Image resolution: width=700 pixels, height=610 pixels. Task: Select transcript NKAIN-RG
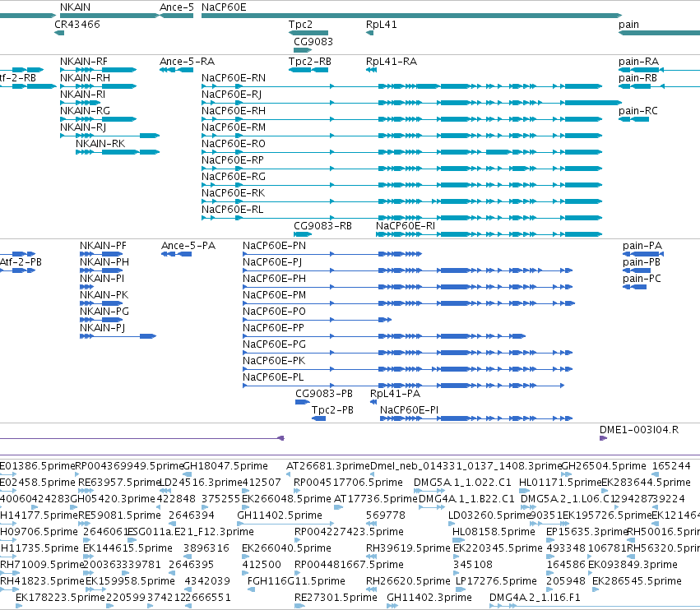[85, 111]
